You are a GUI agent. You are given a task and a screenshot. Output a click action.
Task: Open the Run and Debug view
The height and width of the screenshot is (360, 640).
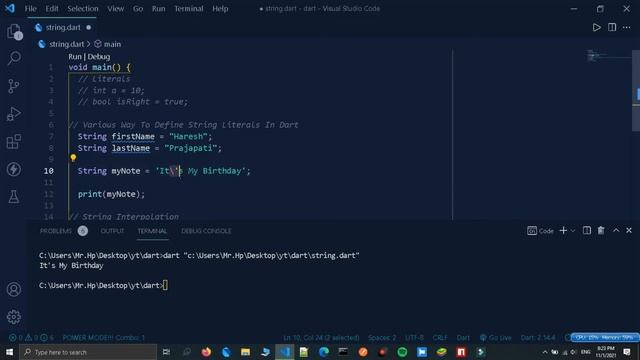(14, 114)
